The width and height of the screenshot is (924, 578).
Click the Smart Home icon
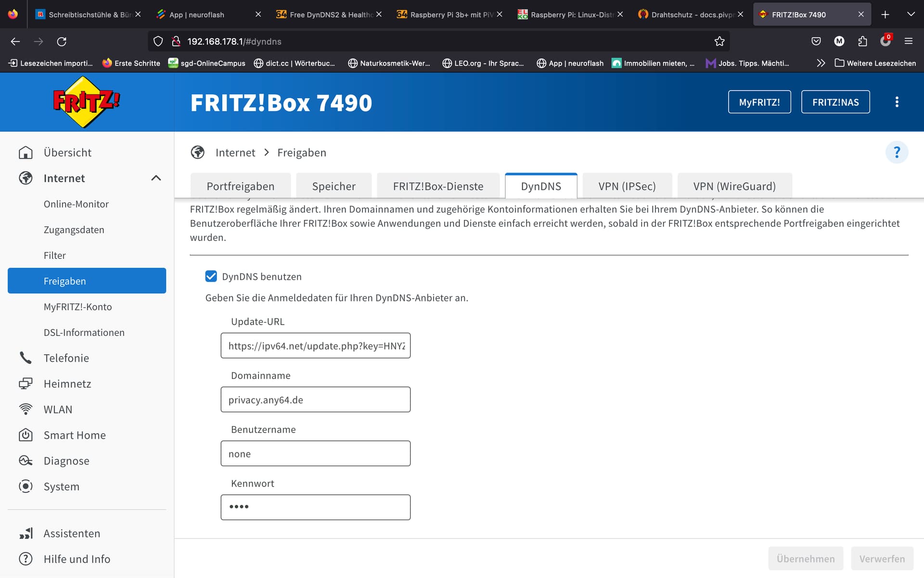pyautogui.click(x=26, y=435)
